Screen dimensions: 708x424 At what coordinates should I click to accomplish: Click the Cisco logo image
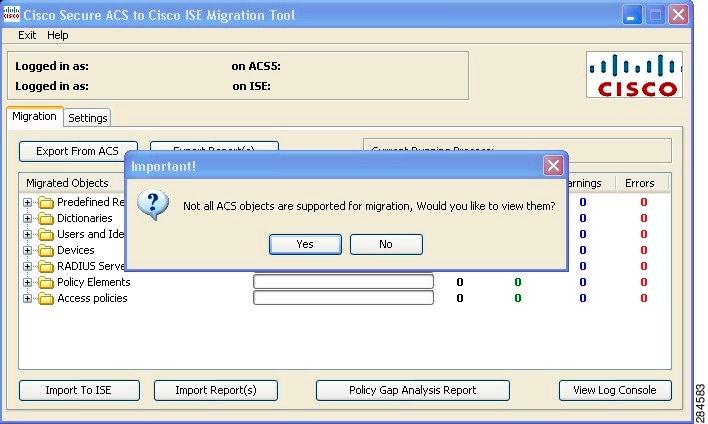(634, 75)
